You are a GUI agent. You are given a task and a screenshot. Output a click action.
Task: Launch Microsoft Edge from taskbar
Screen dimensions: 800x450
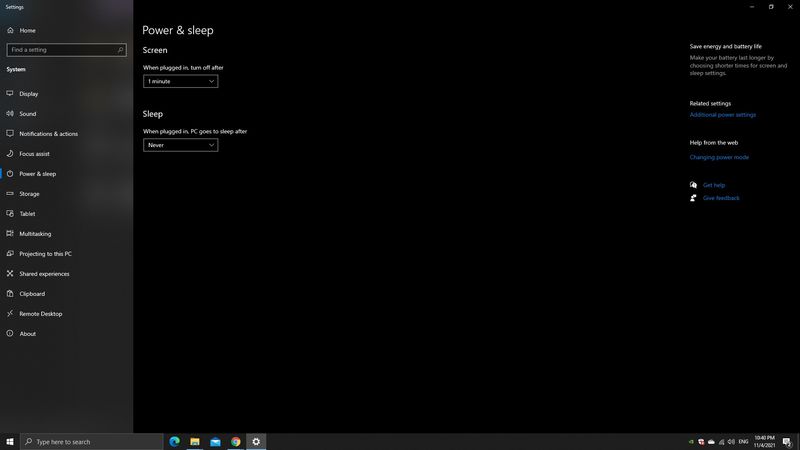tap(174, 441)
